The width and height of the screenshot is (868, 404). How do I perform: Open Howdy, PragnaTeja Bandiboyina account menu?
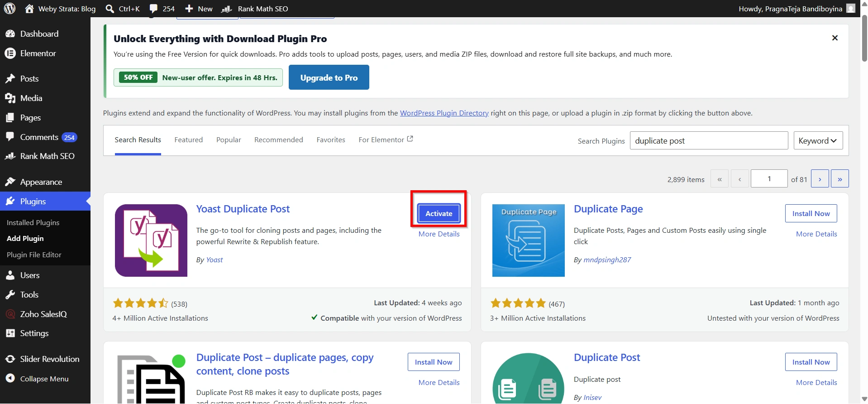tap(796, 9)
